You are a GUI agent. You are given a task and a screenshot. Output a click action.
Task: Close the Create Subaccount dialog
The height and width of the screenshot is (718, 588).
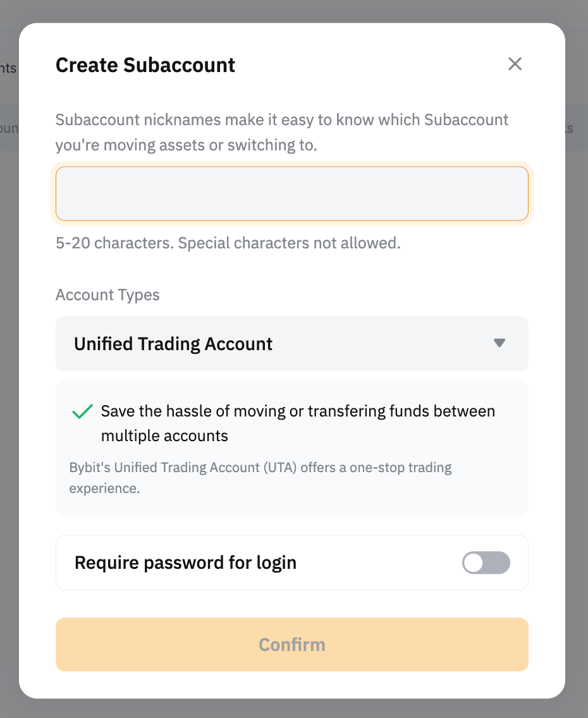(x=515, y=64)
